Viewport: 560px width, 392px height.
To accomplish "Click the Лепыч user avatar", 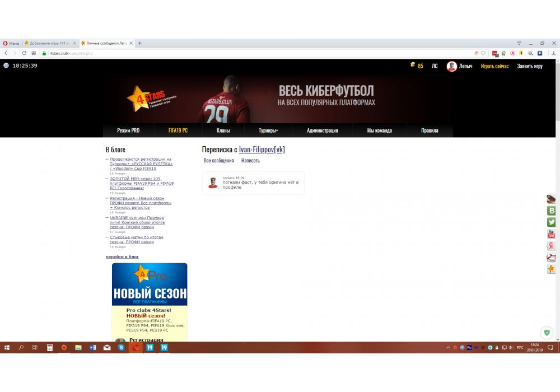I will tap(451, 67).
